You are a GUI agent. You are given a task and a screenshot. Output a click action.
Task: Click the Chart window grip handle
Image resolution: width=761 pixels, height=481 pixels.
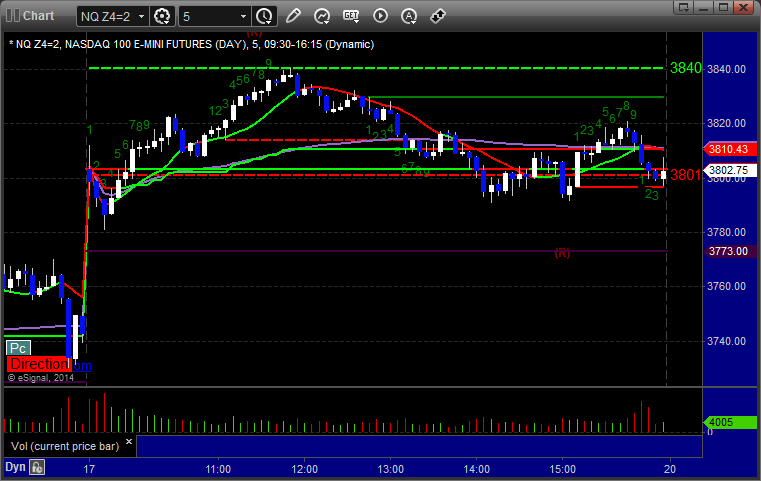click(x=12, y=16)
